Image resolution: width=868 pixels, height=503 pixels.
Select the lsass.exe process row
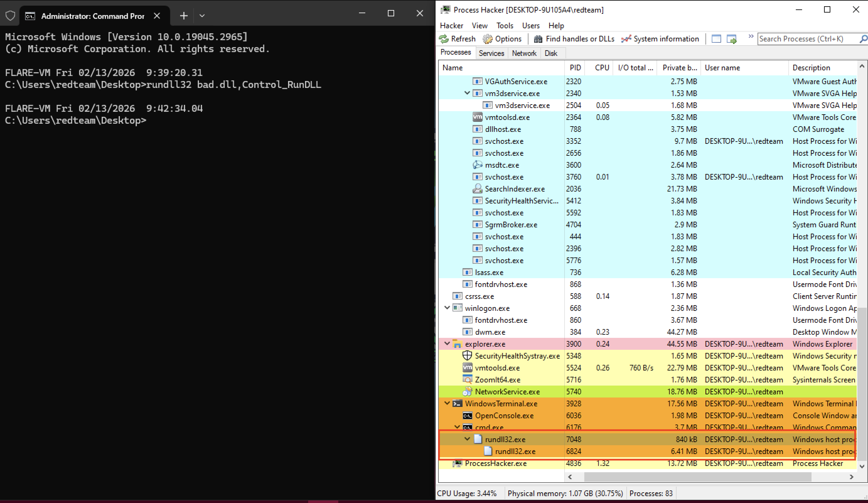[648, 272]
